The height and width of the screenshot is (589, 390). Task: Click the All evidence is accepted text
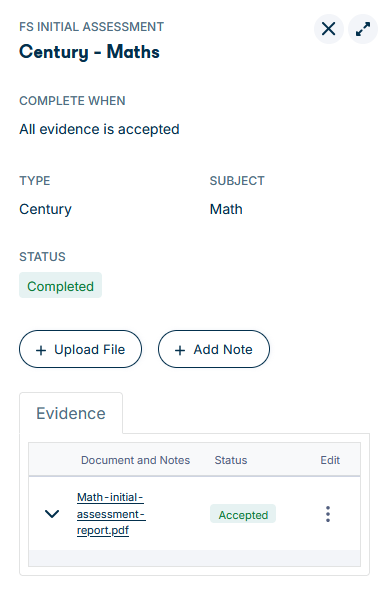point(100,130)
